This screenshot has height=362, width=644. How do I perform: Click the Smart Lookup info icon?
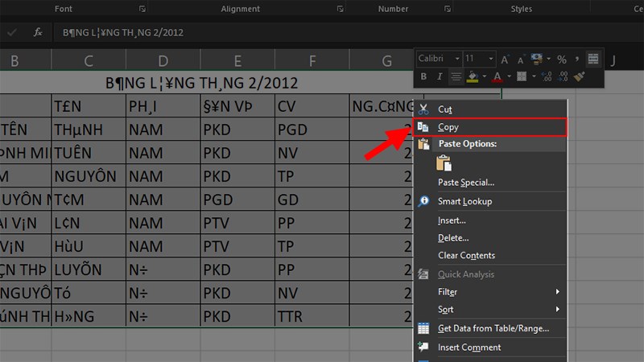[423, 201]
